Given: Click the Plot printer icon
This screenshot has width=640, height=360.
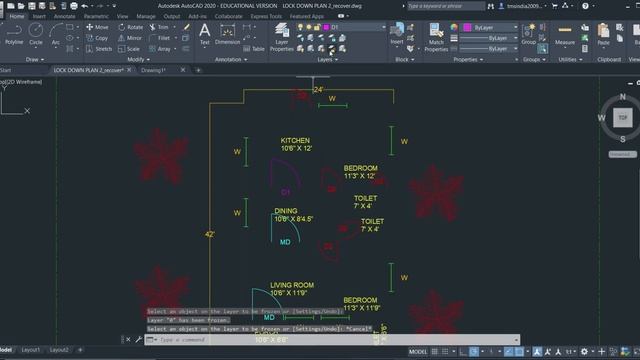Looking at the screenshot, I should tap(74, 6).
